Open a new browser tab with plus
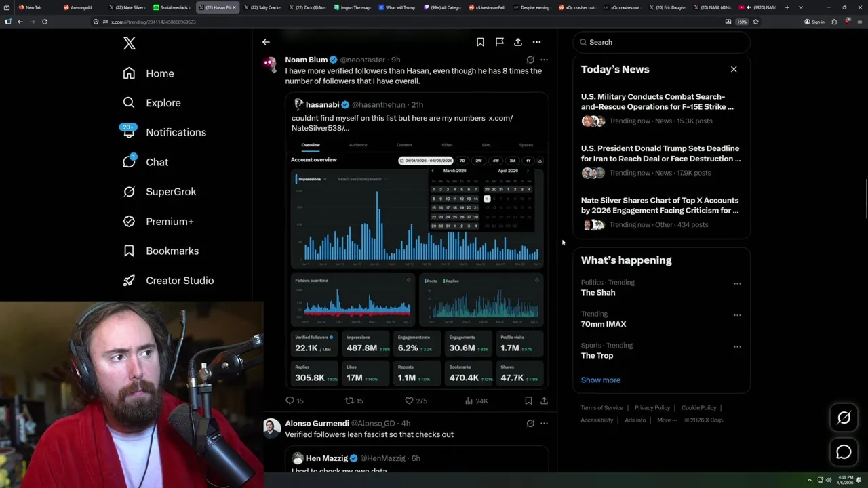Viewport: 868px width, 488px height. [x=787, y=7]
